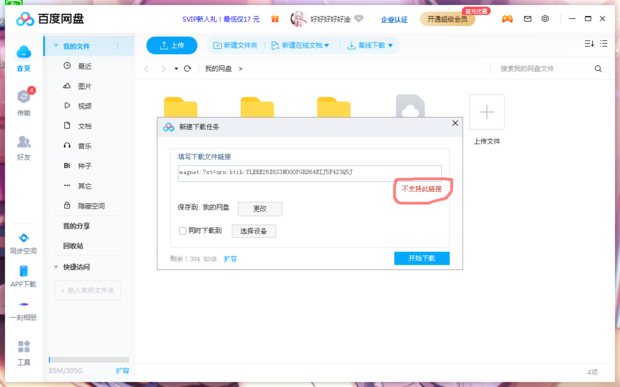
Task: Collapse the 我的文件 tree section
Action: pyautogui.click(x=56, y=46)
